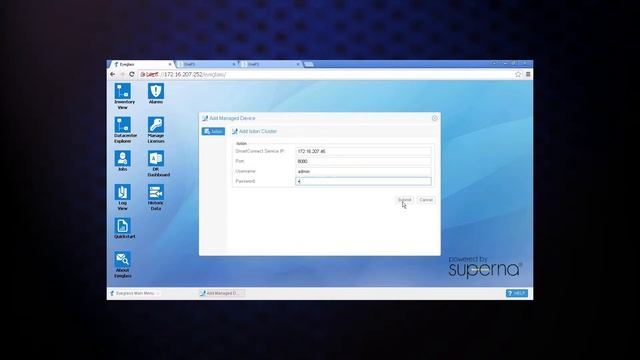
Task: Reload the page with the refresh icon
Action: (131, 74)
